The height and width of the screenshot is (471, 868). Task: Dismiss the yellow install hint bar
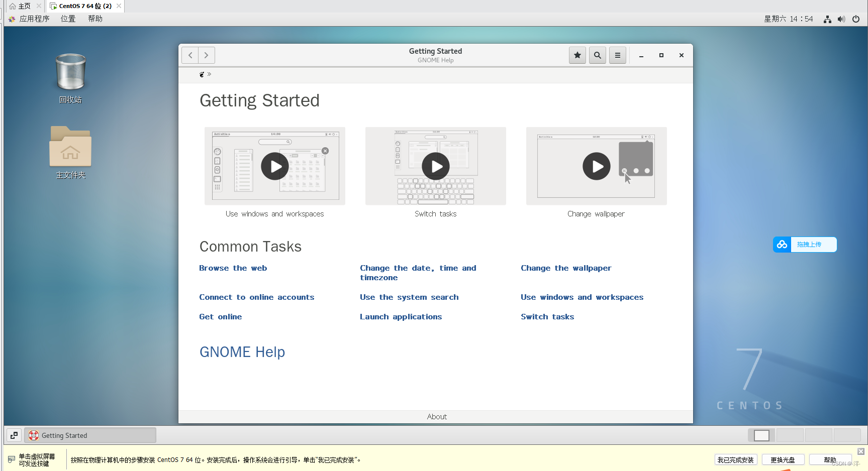861,451
